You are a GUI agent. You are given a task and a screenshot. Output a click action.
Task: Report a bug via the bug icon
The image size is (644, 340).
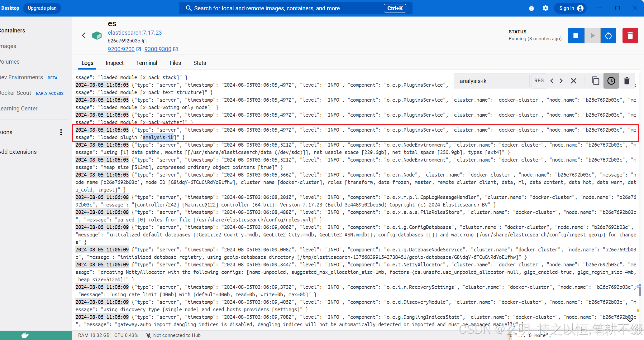coord(532,8)
